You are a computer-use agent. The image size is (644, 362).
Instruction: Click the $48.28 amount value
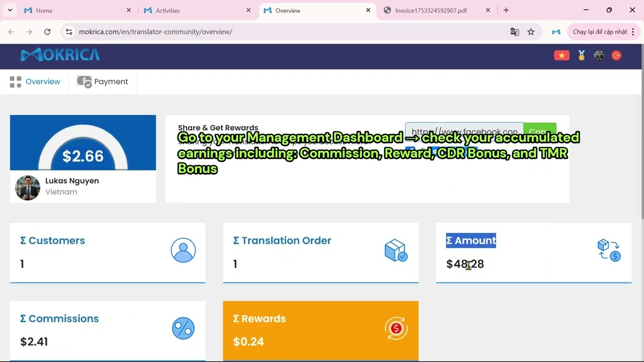pyautogui.click(x=465, y=264)
